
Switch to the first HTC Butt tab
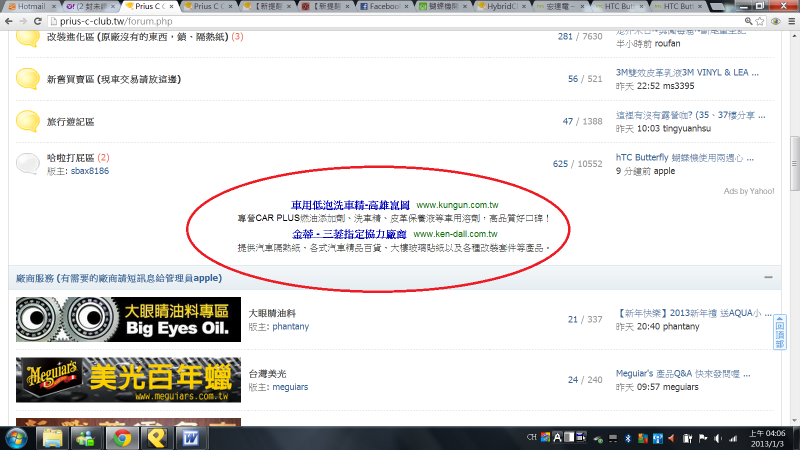(x=619, y=6)
